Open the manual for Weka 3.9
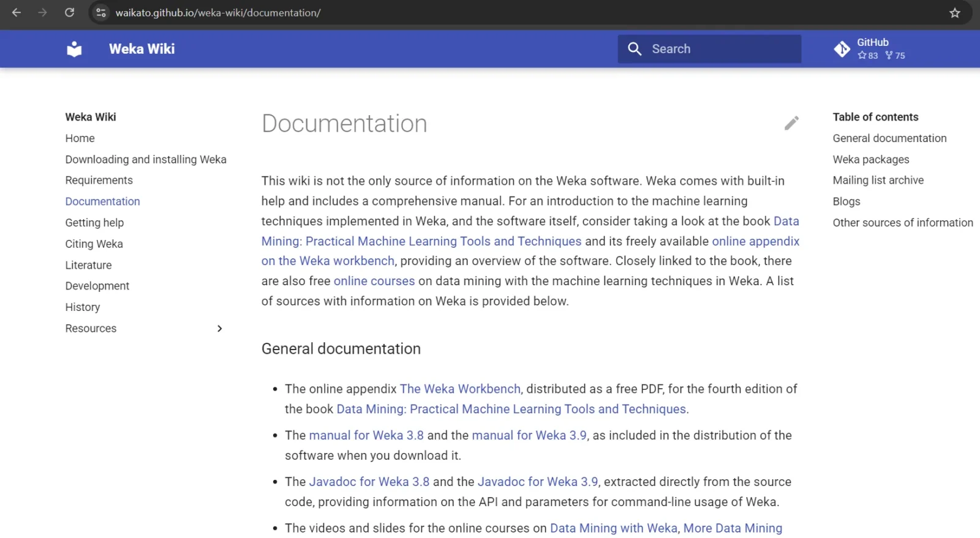 tap(529, 435)
